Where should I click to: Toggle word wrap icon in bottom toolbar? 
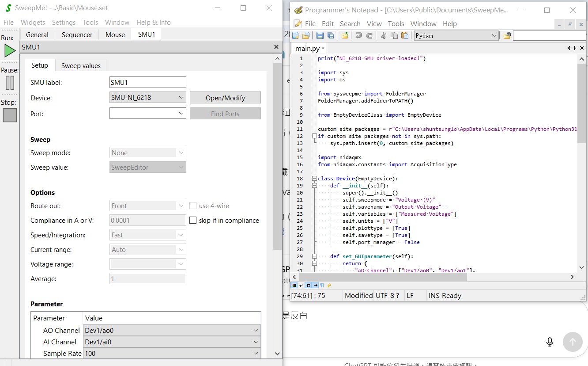[301, 285]
